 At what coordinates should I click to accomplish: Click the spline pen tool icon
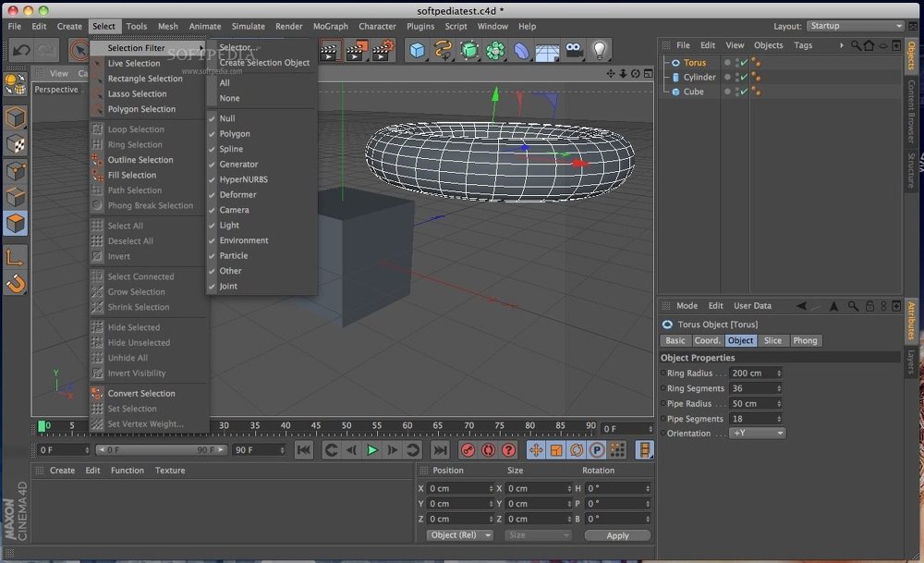(444, 51)
